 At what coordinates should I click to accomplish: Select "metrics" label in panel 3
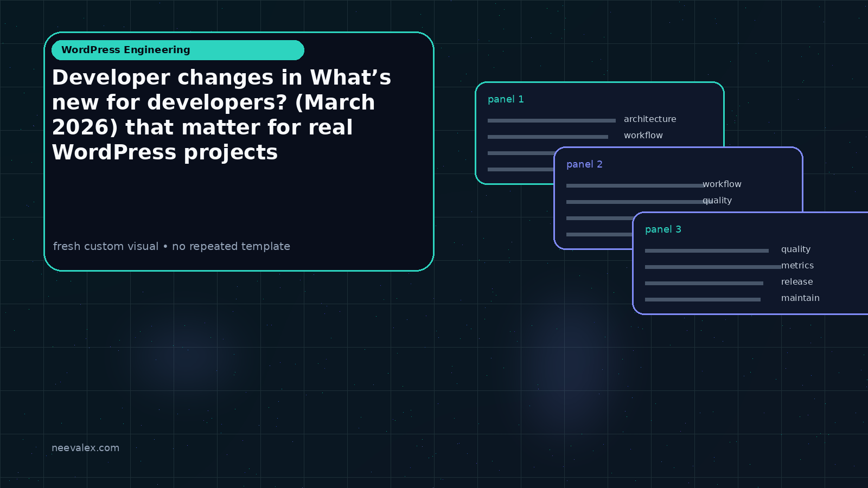coord(797,266)
